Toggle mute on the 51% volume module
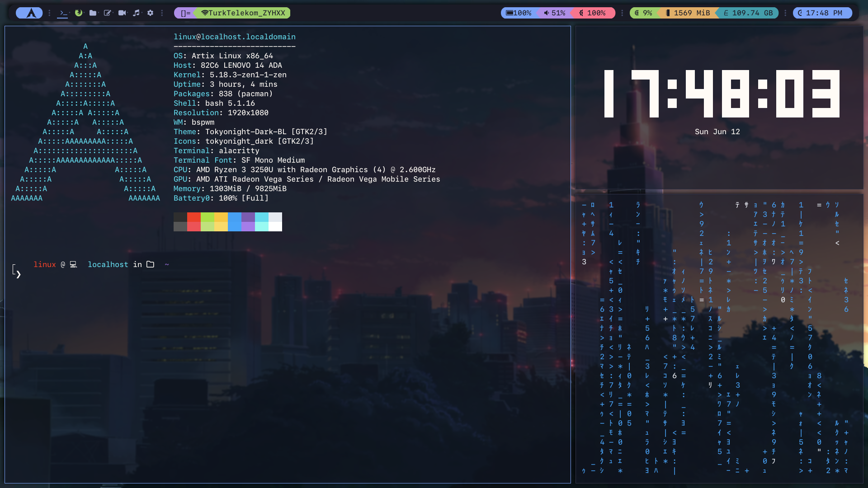868x488 pixels. click(x=555, y=13)
